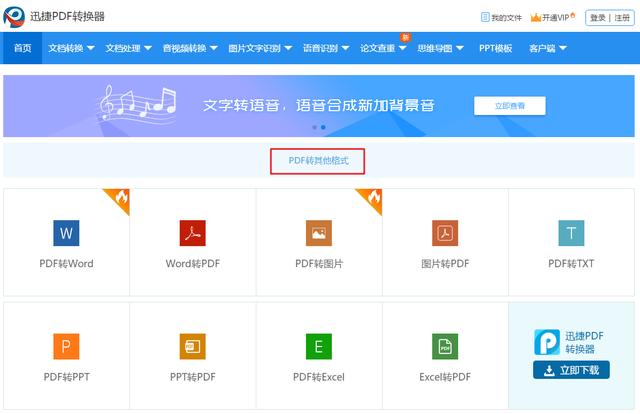Click the 新 badge above 论文查重
Viewport: 640px width, 414px height.
click(x=405, y=37)
